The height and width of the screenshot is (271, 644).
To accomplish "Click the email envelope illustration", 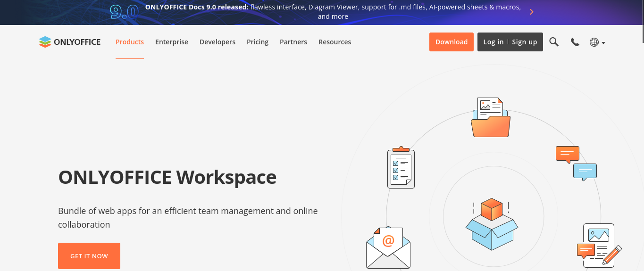I will pyautogui.click(x=388, y=248).
